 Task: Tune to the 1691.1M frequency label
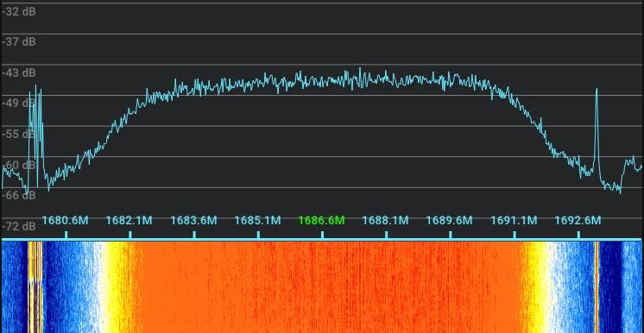coord(514,221)
